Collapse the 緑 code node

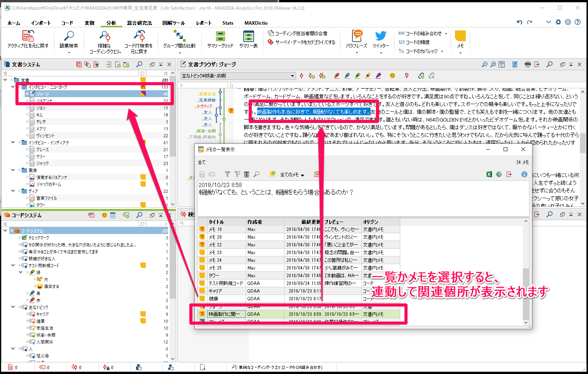(x=21, y=273)
